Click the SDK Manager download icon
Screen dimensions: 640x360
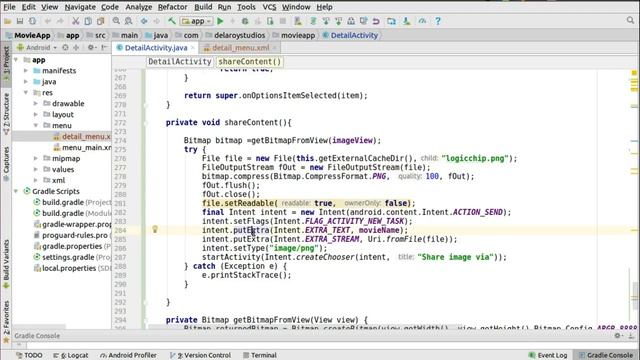point(407,21)
